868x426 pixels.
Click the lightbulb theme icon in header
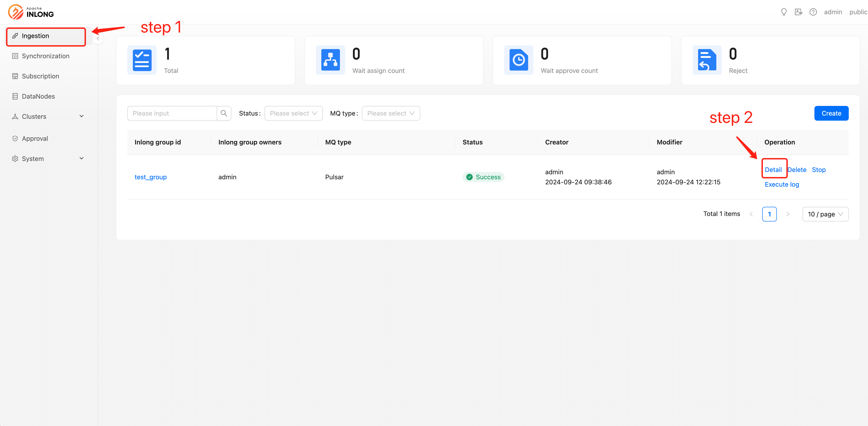(x=784, y=12)
